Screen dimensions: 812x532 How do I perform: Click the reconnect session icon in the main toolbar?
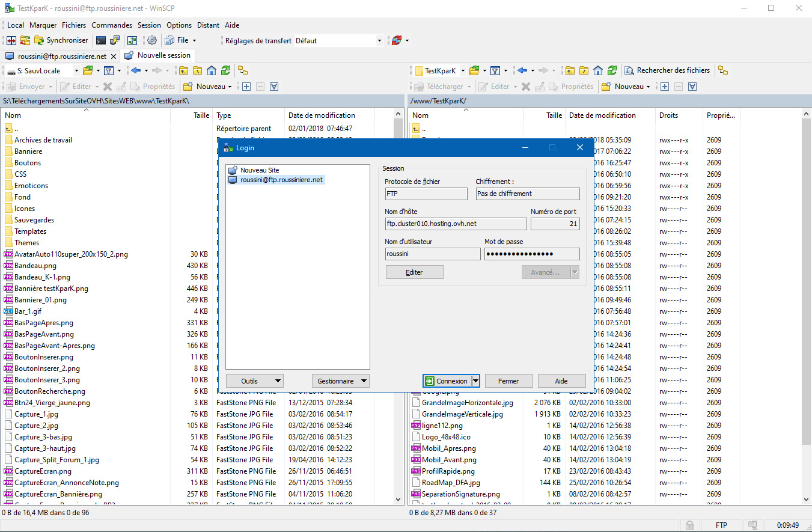point(396,40)
